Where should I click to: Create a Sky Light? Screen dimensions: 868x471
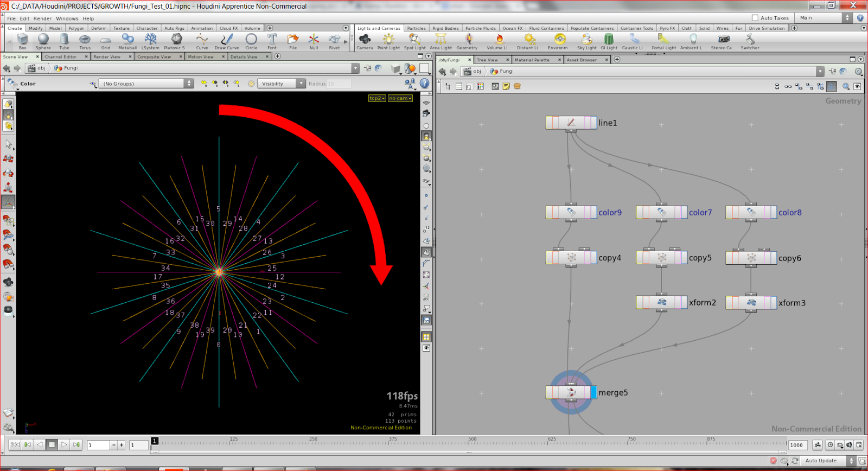(x=587, y=41)
